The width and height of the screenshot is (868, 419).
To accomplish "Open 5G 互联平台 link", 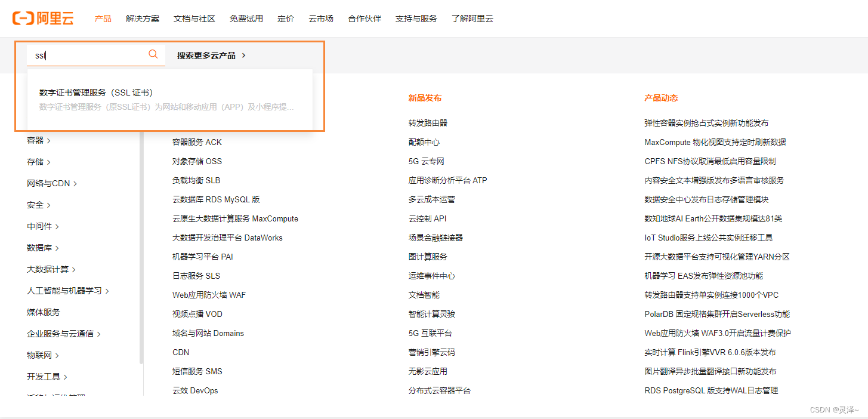I will (430, 333).
